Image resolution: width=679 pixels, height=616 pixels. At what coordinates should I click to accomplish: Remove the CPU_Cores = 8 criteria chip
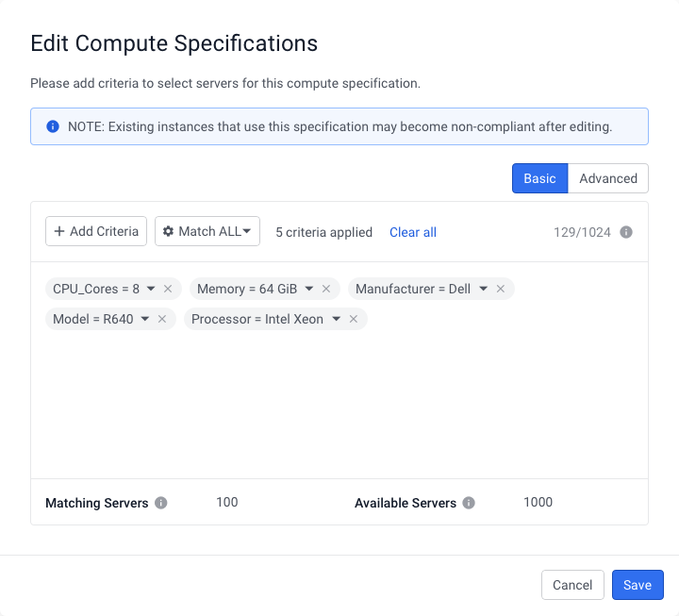[x=168, y=289]
